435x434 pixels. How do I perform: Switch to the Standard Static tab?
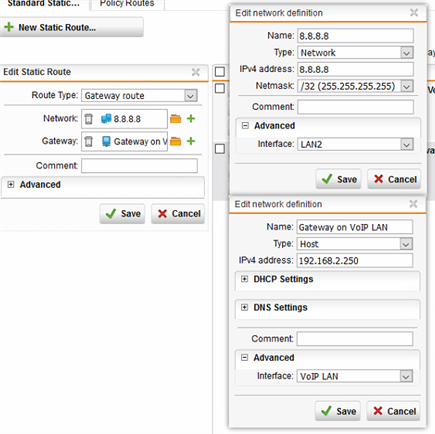[43, 4]
